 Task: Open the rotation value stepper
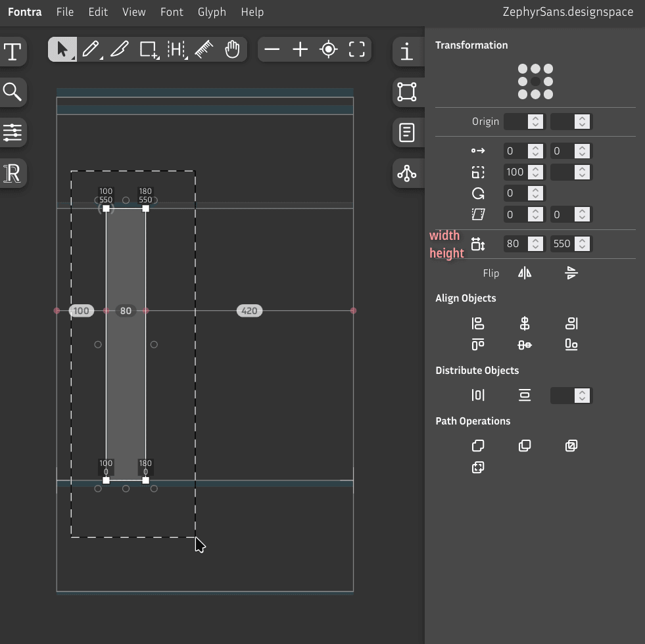tap(535, 193)
